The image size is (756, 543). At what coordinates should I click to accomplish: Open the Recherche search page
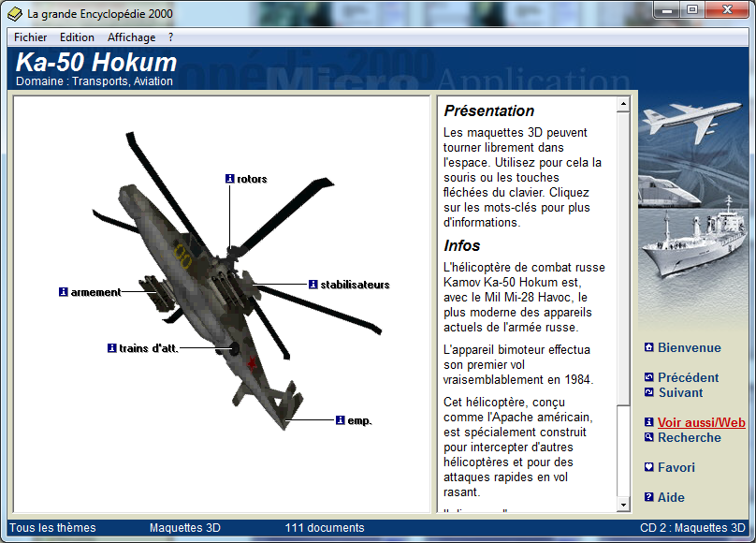690,438
